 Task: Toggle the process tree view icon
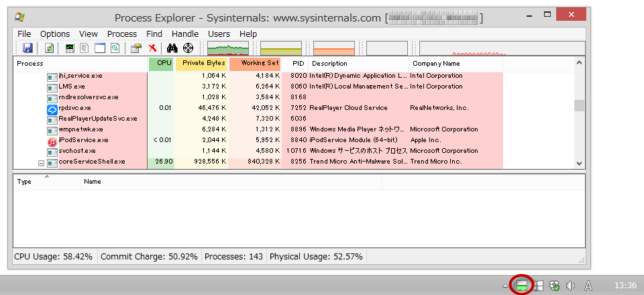coord(85,48)
